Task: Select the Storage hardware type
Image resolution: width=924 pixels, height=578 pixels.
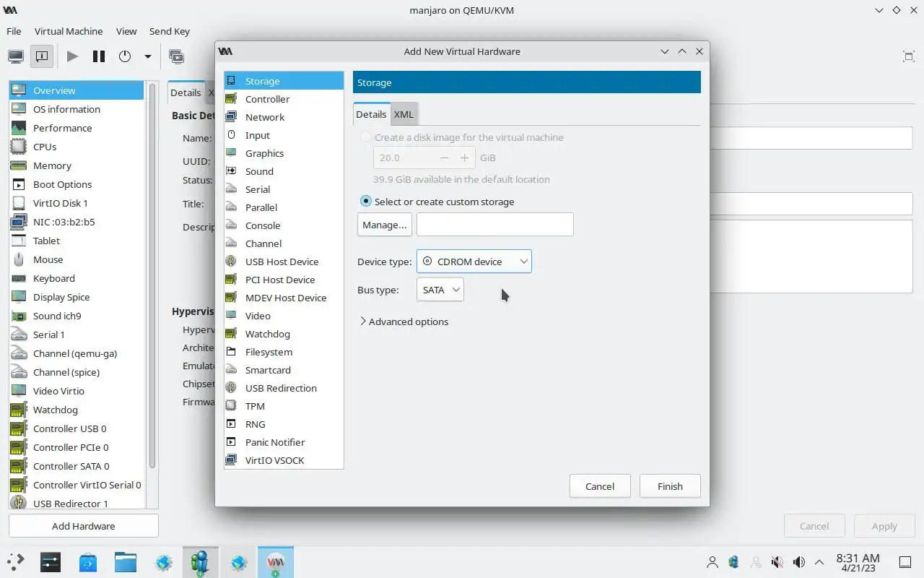Action: tap(284, 81)
